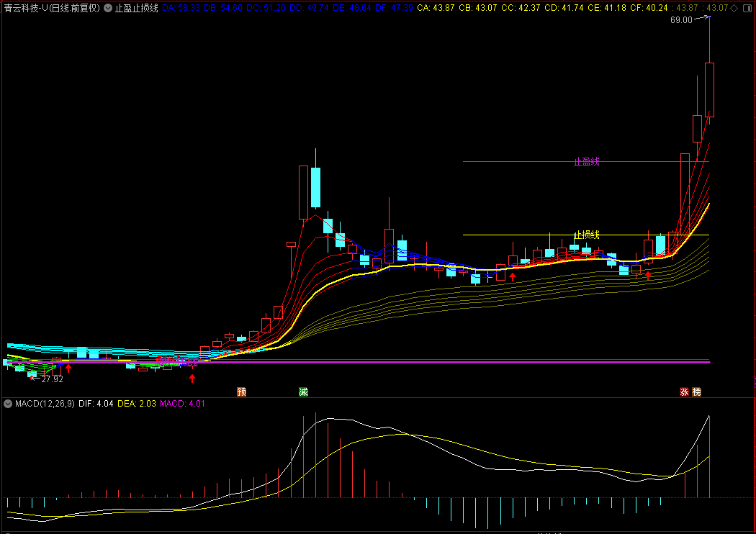This screenshot has width=756, height=534.
Task: Click the DC: 51.20 value
Action: tap(266, 8)
